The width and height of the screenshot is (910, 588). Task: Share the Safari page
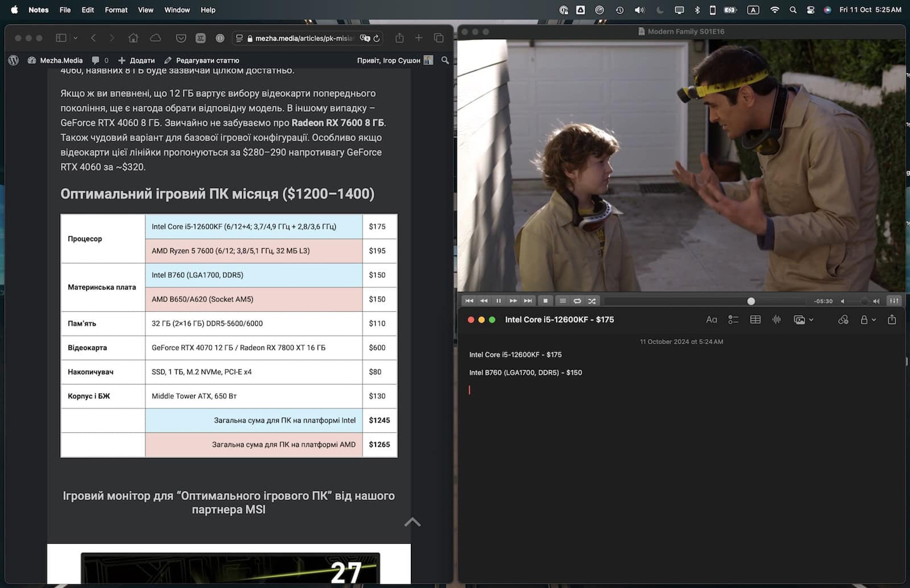click(400, 38)
